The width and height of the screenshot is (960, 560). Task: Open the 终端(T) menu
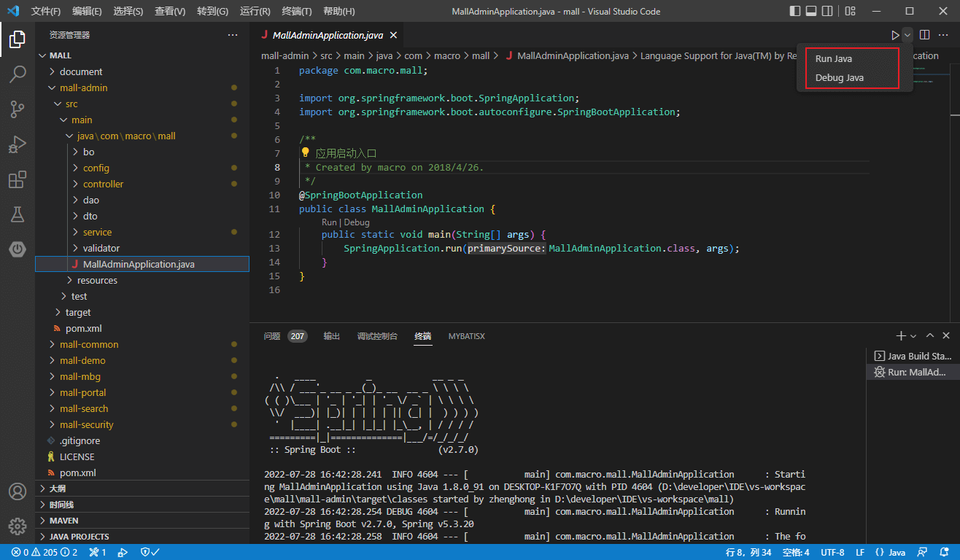pos(297,12)
